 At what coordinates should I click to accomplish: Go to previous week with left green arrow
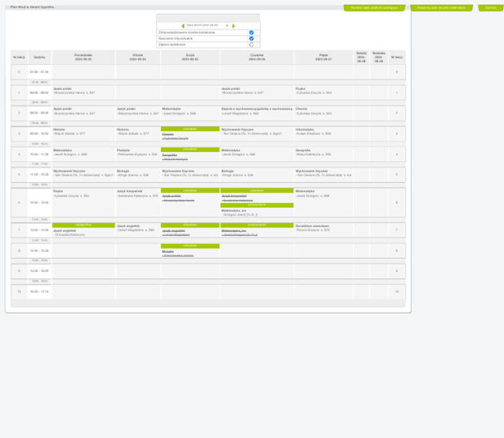click(x=183, y=26)
